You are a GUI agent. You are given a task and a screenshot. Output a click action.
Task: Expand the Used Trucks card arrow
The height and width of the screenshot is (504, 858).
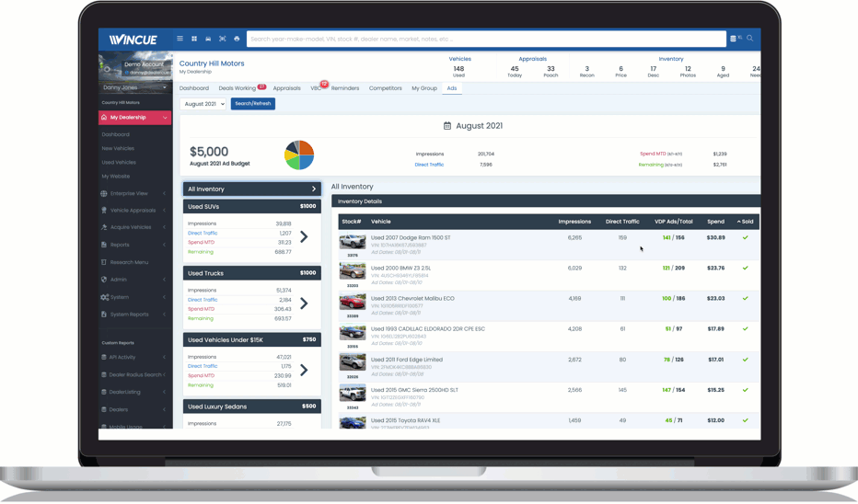(x=304, y=304)
